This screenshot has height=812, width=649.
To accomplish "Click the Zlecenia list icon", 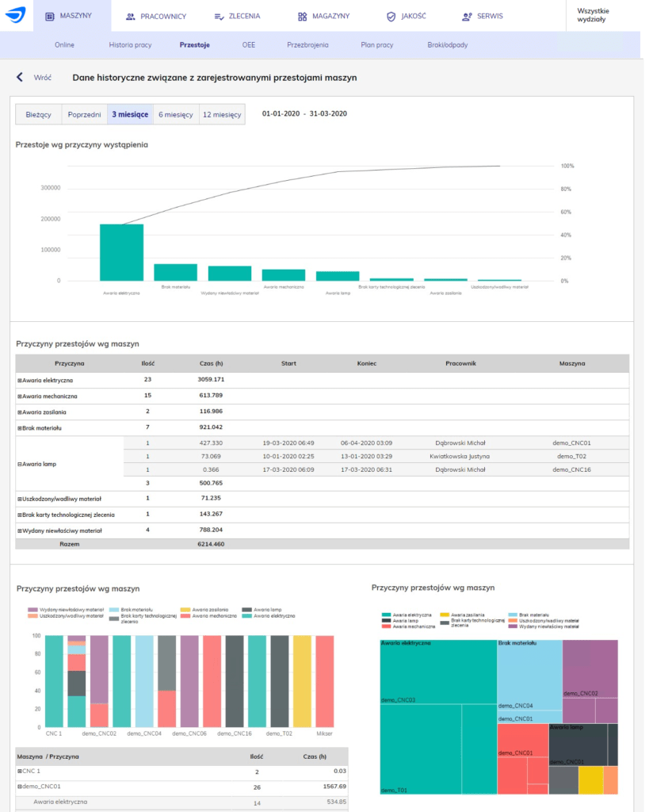I will coord(219,16).
